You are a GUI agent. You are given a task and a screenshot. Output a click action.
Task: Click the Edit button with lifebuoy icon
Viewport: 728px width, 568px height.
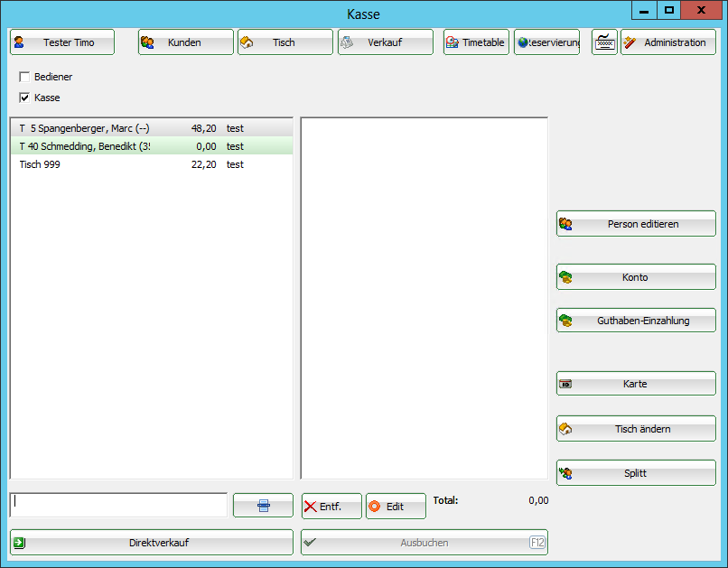(396, 506)
